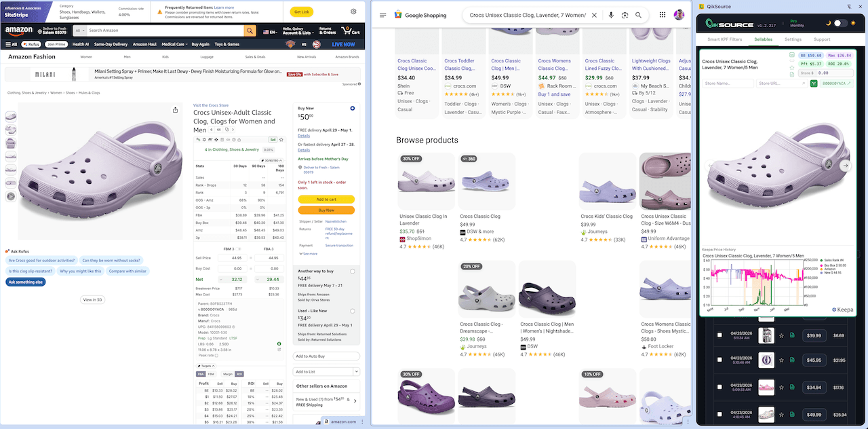Viewport: 868px width, 429px height.
Task: Click the Amazon logo
Action: [18, 31]
